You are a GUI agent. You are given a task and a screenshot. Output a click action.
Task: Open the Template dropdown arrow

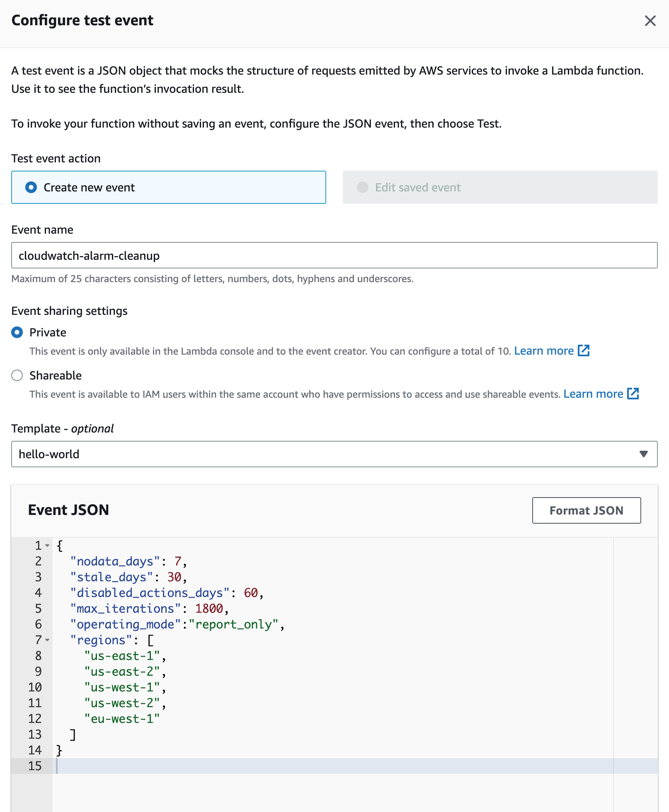click(643, 454)
